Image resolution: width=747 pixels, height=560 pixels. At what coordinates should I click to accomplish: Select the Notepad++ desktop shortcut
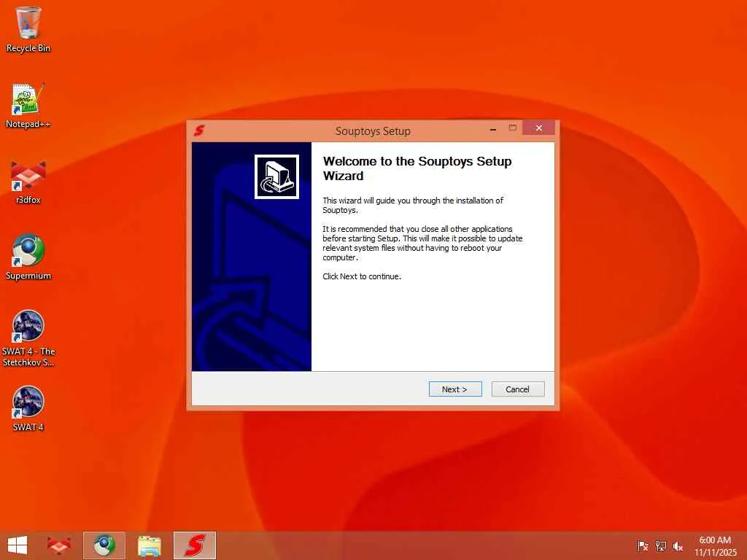point(28,106)
